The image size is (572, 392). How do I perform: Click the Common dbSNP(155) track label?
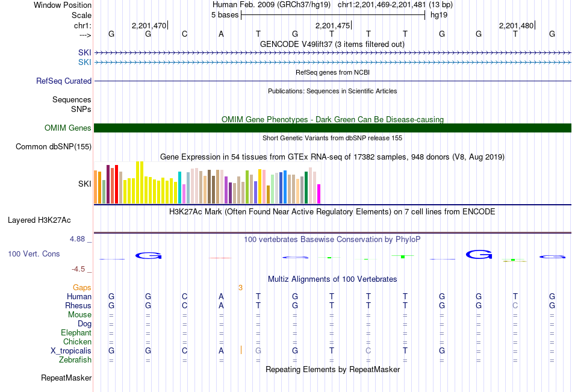click(x=54, y=146)
